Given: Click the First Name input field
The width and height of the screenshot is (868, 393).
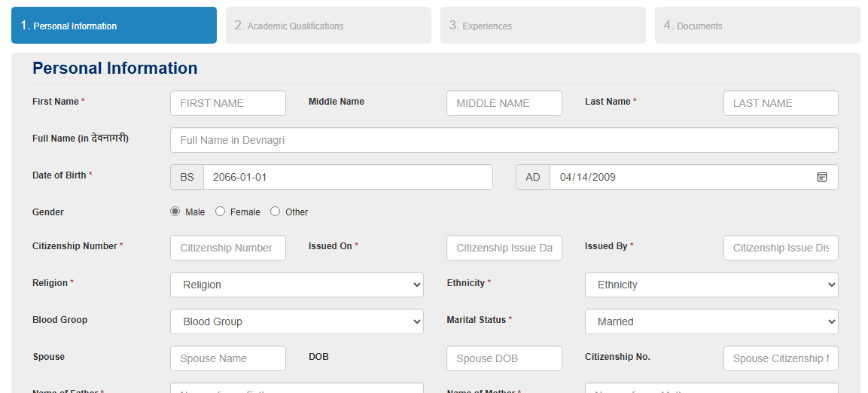Looking at the screenshot, I should (x=227, y=103).
